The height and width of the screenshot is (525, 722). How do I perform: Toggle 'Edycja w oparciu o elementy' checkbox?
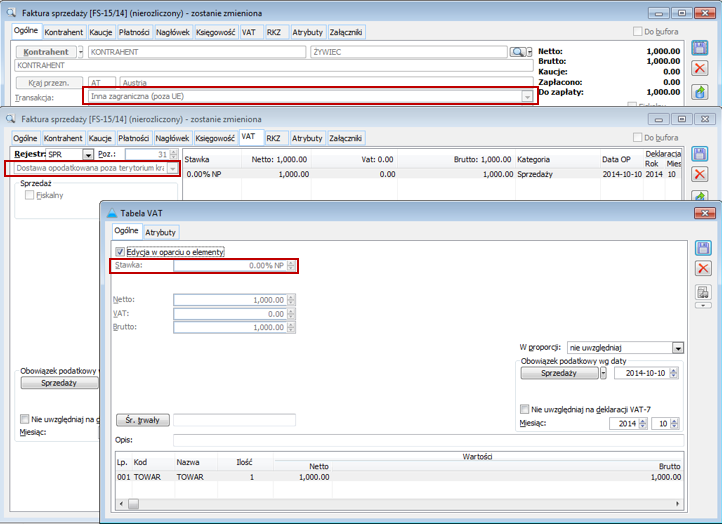(x=121, y=252)
